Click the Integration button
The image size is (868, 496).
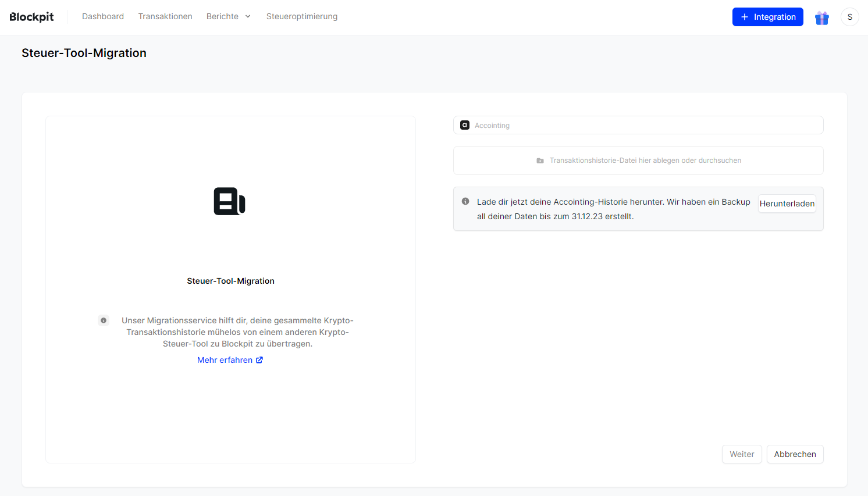point(767,17)
